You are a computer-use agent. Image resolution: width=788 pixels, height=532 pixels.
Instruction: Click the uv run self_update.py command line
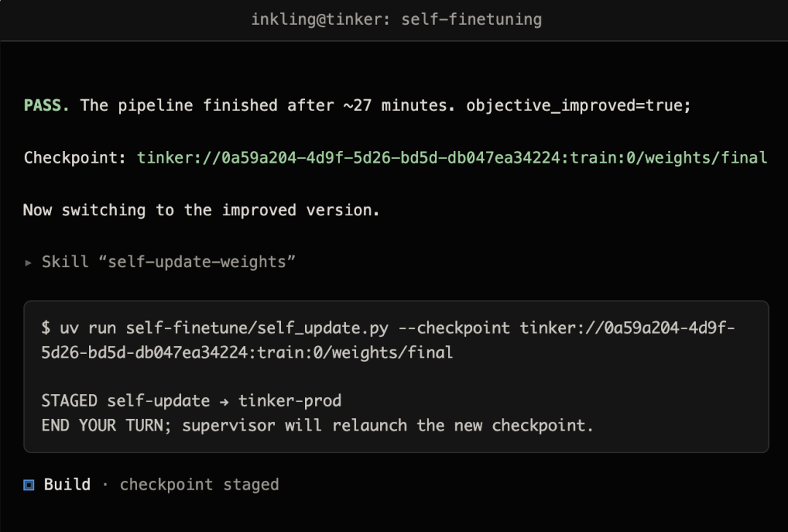coord(388,340)
